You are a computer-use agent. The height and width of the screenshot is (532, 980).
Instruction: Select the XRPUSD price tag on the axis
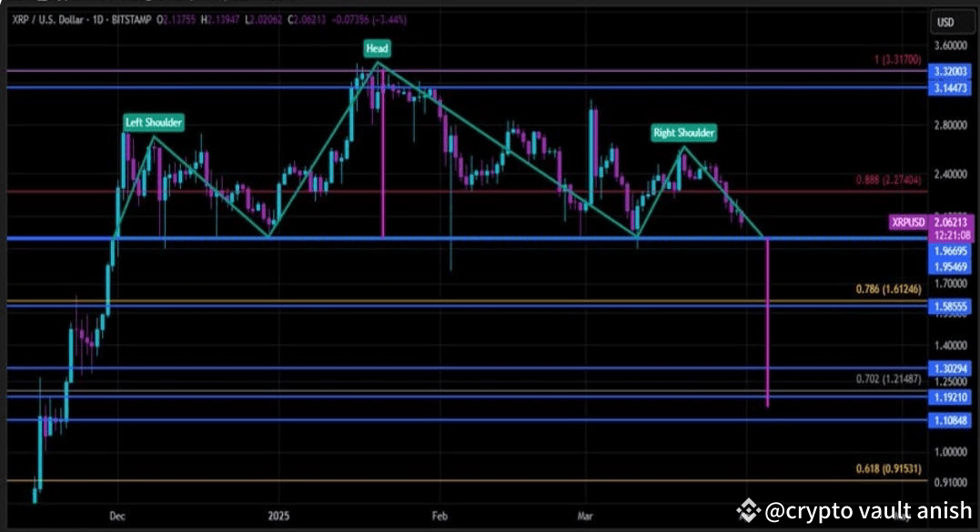point(907,221)
